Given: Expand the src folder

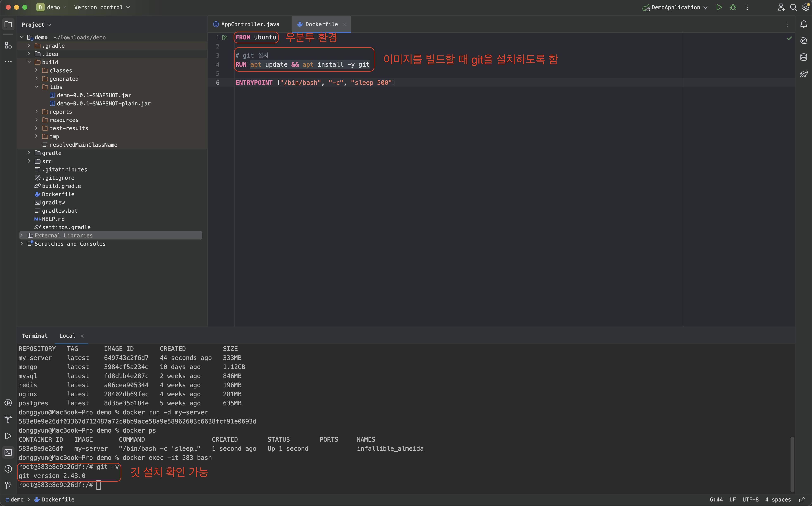Looking at the screenshot, I should click(x=29, y=161).
